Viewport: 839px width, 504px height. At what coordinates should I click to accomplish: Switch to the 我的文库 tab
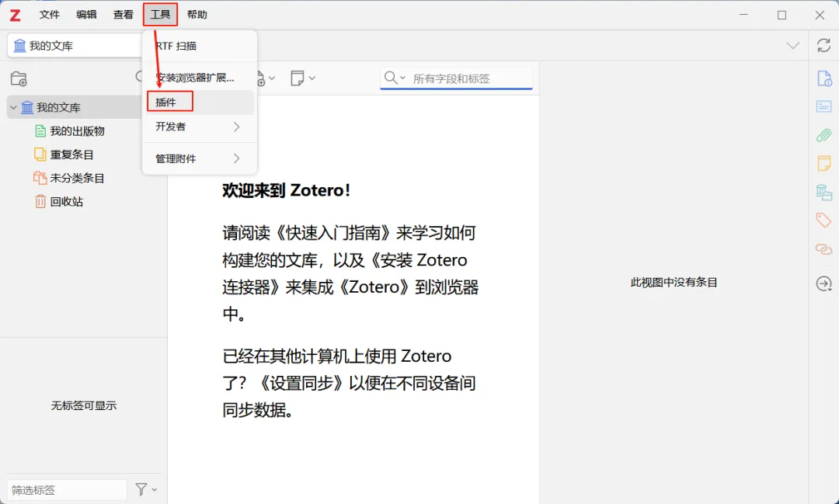tap(75, 46)
